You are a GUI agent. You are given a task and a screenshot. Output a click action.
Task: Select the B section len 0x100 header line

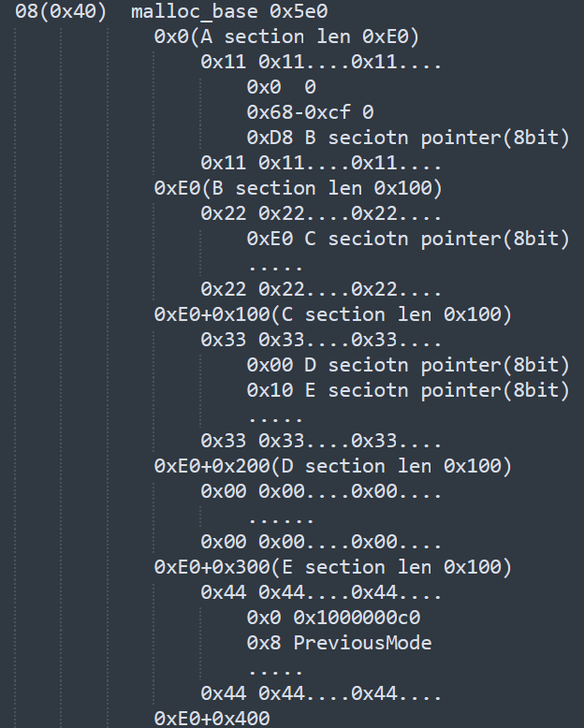pos(298,188)
